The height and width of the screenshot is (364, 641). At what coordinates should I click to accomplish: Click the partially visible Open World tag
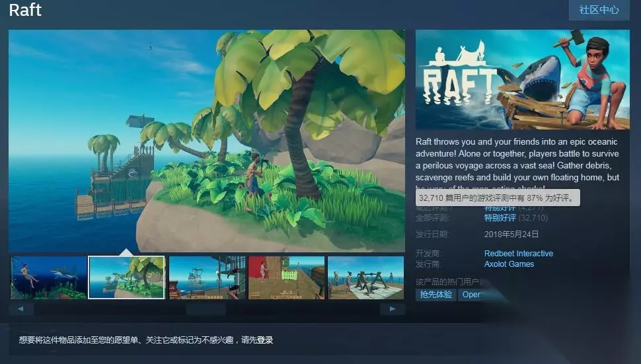click(471, 295)
